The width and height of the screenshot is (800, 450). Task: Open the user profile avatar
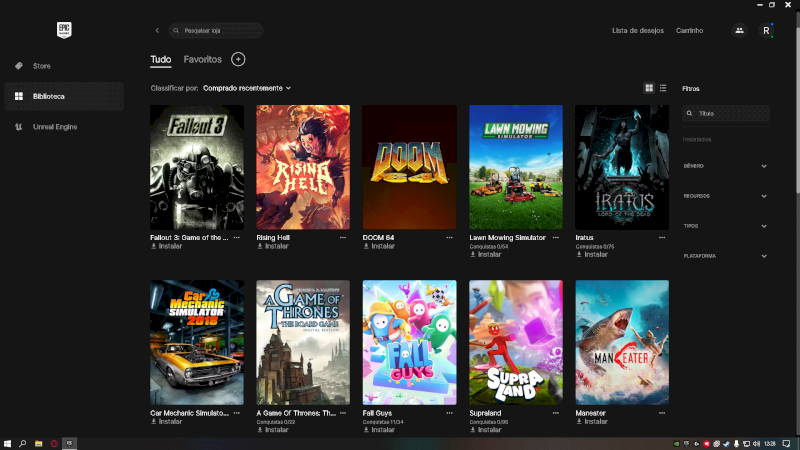[x=766, y=31]
